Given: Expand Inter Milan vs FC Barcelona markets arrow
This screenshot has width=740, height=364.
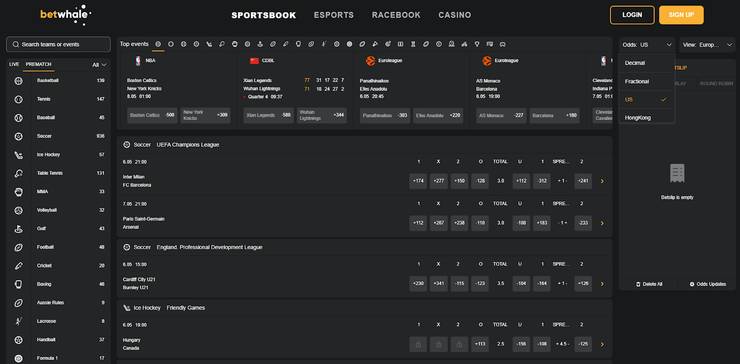Looking at the screenshot, I should coord(602,181).
